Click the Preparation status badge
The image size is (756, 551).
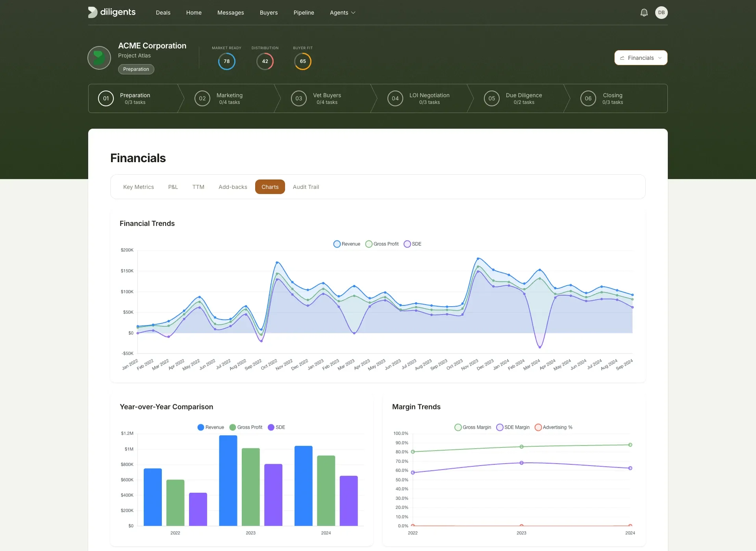pos(136,69)
